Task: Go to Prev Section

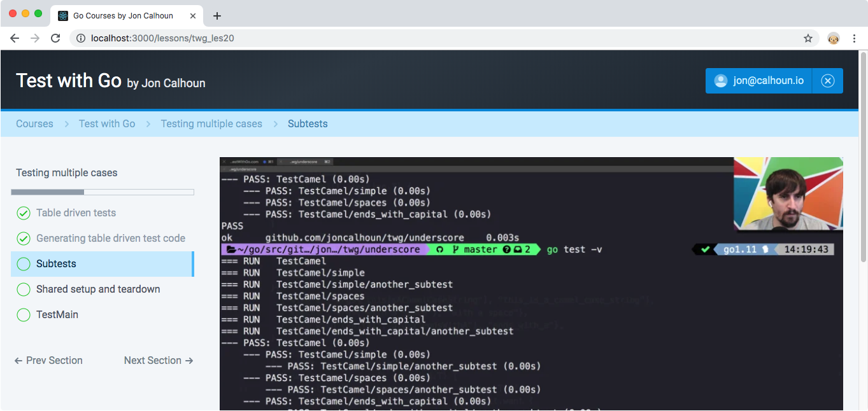Action: coord(48,360)
